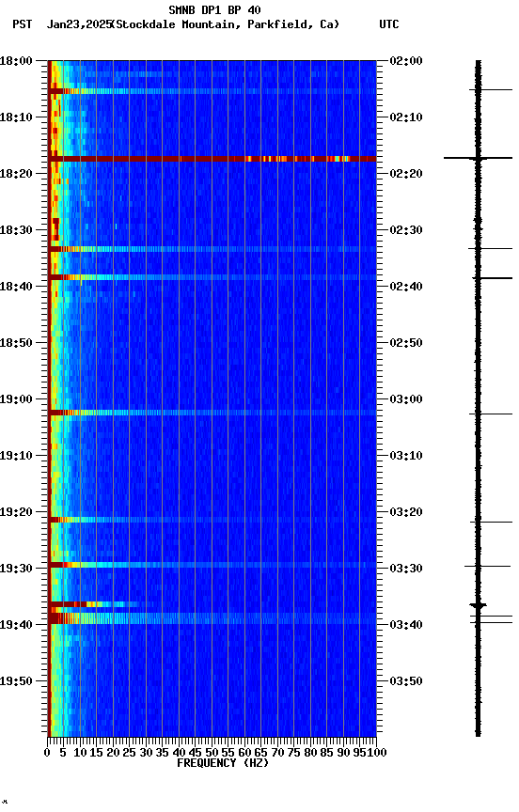Select the "PST" time zone label

pos(23,24)
